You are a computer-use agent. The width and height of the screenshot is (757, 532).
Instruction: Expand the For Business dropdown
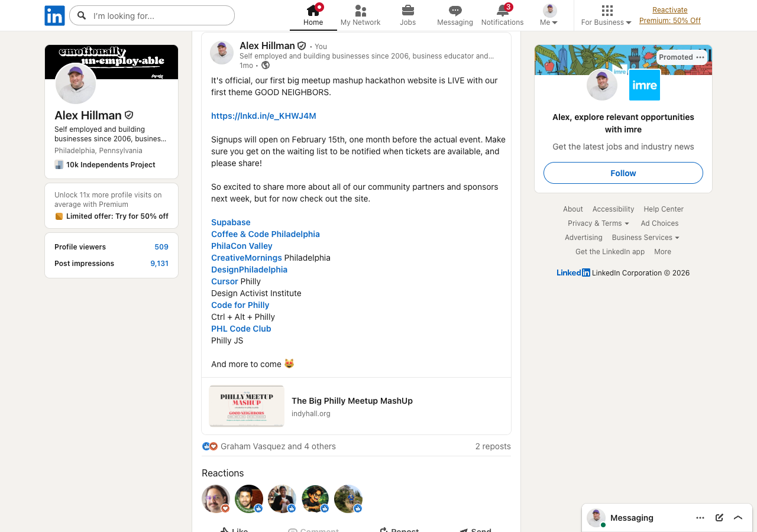click(606, 22)
